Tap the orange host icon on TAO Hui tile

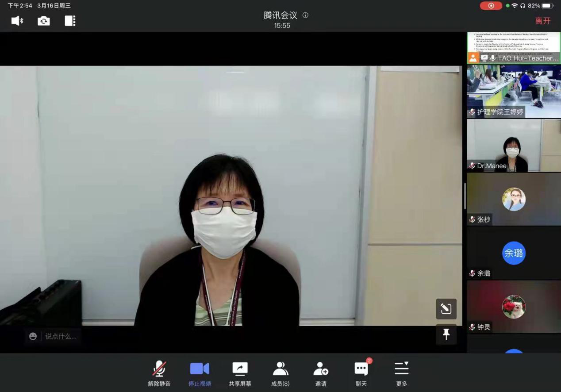(x=473, y=58)
